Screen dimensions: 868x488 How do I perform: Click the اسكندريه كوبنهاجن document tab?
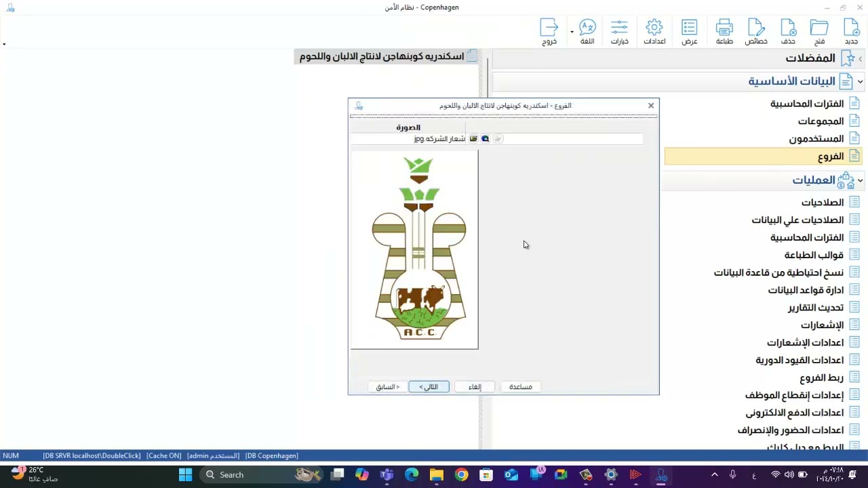click(388, 56)
